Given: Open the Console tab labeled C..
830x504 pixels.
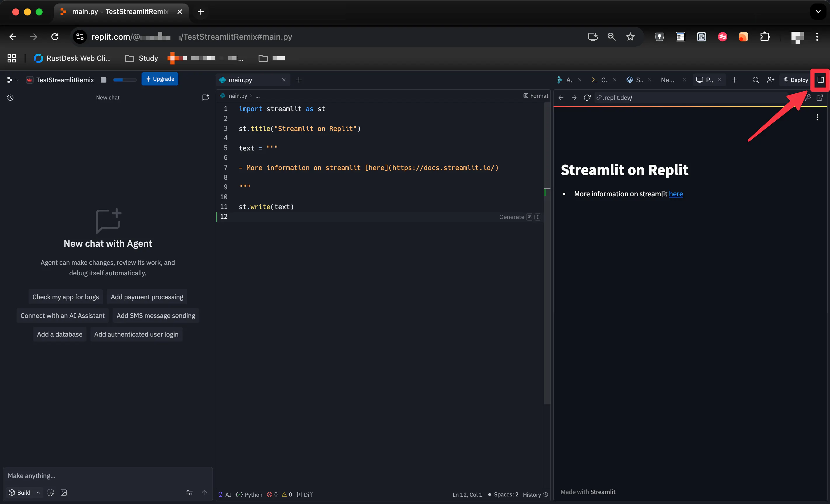Looking at the screenshot, I should pyautogui.click(x=600, y=80).
